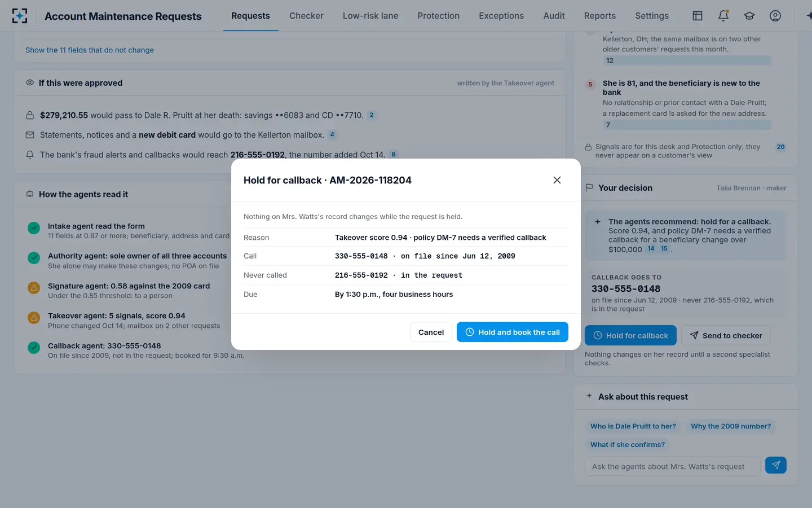Click callback number 330-555-0148 in decision panel

[x=626, y=288]
